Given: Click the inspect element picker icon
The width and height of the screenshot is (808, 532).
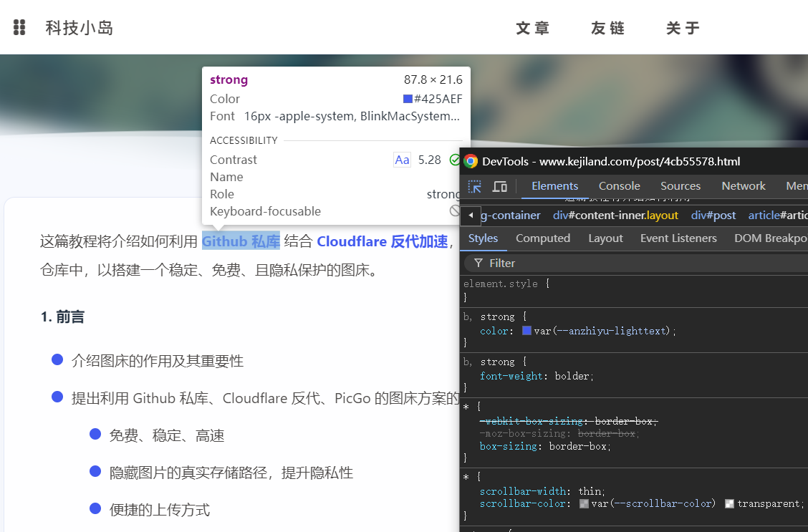Looking at the screenshot, I should [x=475, y=186].
